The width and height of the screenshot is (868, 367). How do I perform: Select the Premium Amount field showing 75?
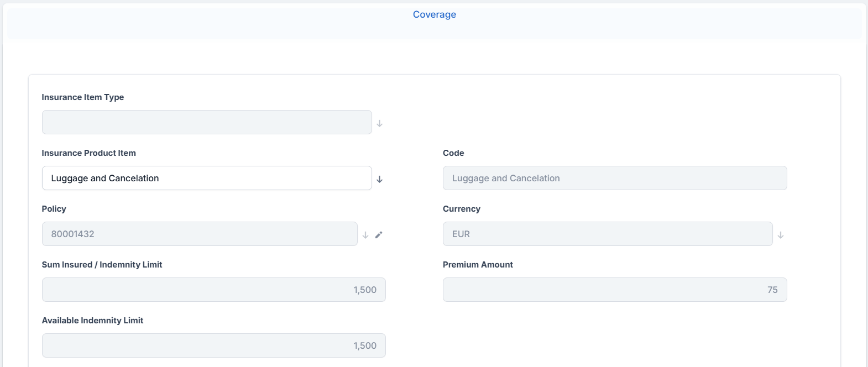[x=614, y=290]
